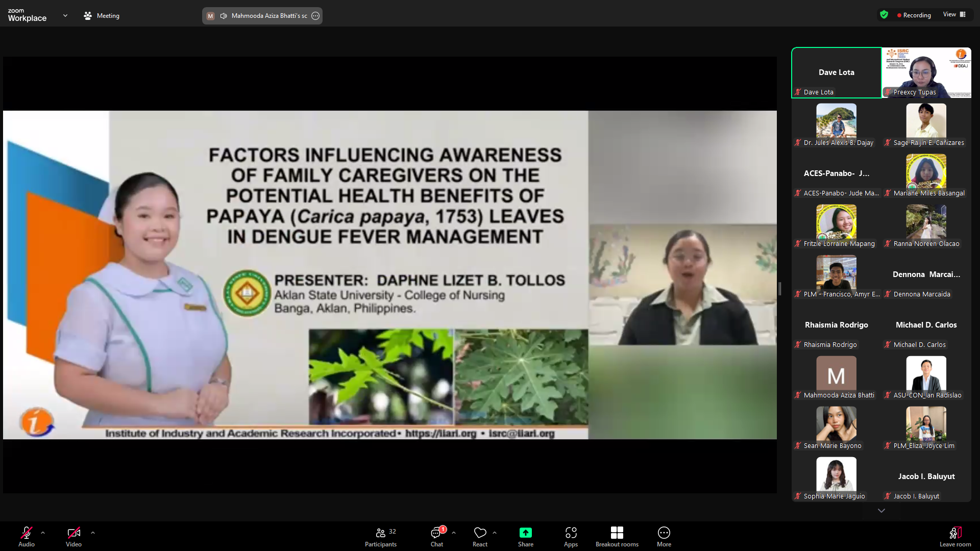Open the Participants panel
Image resolution: width=980 pixels, height=551 pixels.
click(380, 537)
